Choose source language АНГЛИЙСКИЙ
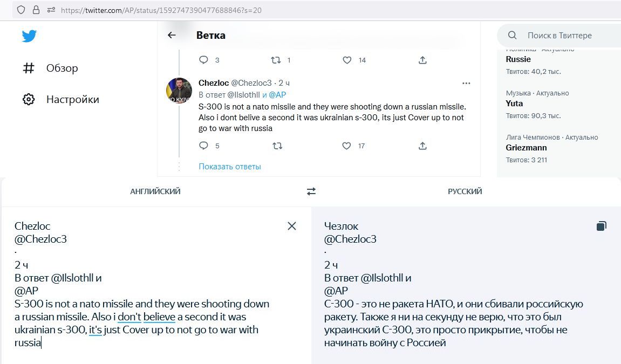 click(155, 191)
